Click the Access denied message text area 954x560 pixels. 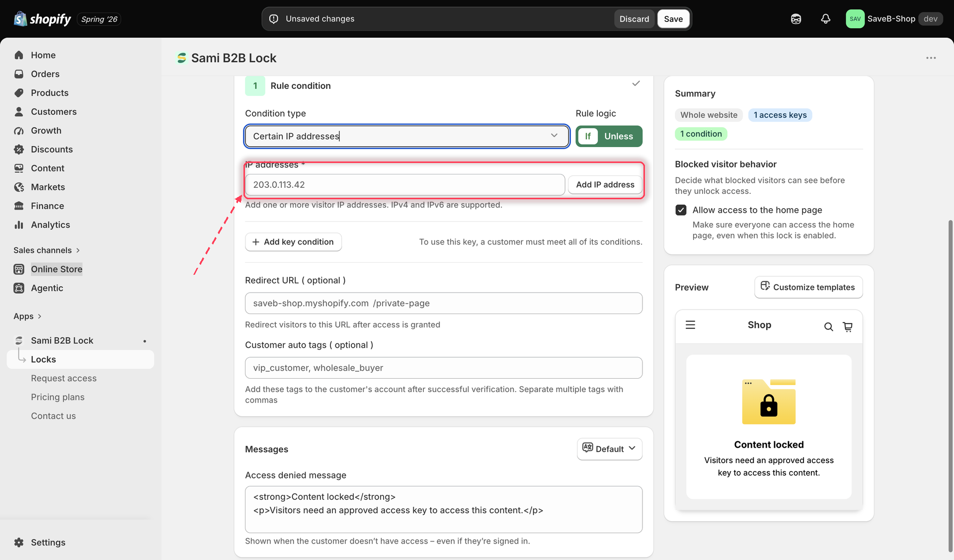443,509
